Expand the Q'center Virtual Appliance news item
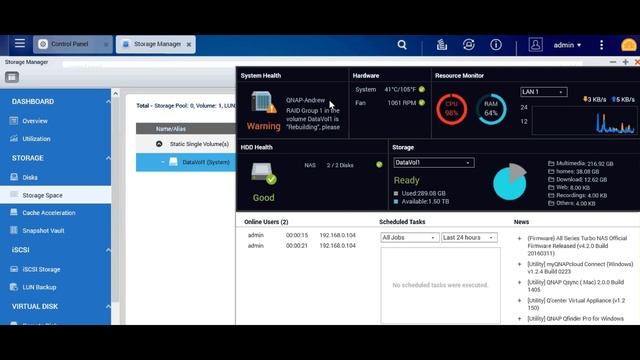The height and width of the screenshot is (360, 640). [x=519, y=300]
